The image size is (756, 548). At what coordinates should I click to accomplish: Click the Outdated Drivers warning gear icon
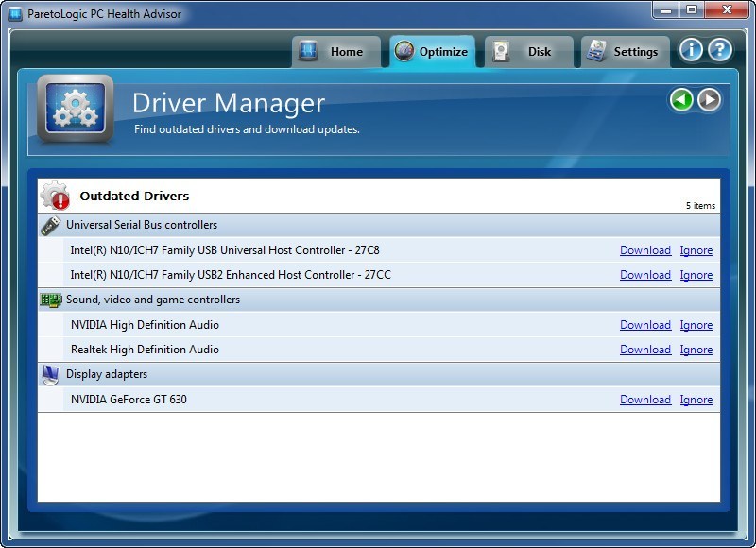[x=55, y=195]
